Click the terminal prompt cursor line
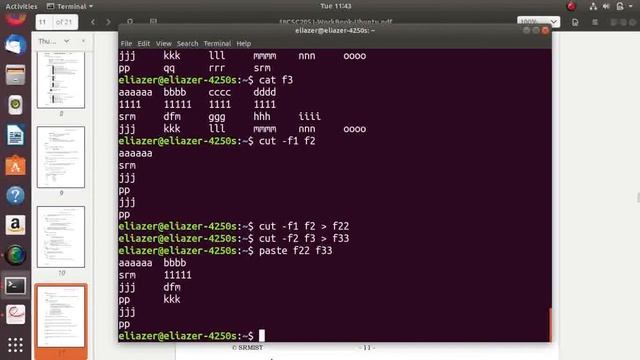 [x=335, y=336]
